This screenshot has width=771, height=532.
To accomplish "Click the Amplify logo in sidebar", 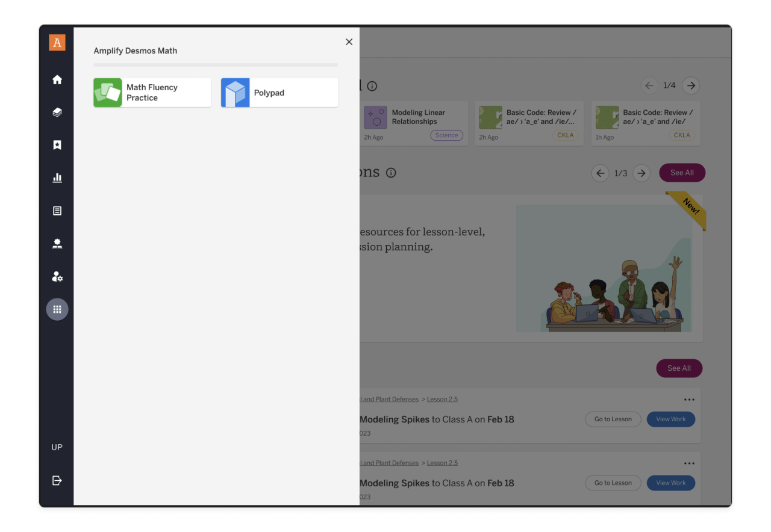I will [x=57, y=43].
